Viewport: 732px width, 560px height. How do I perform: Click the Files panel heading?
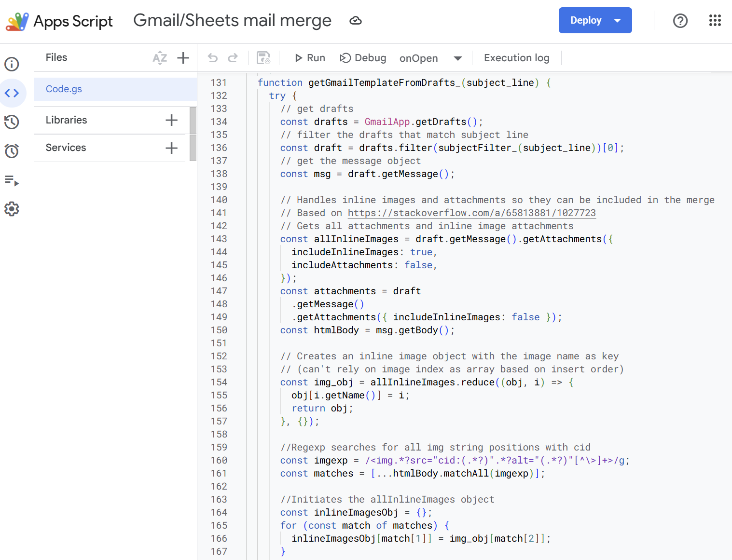[56, 57]
